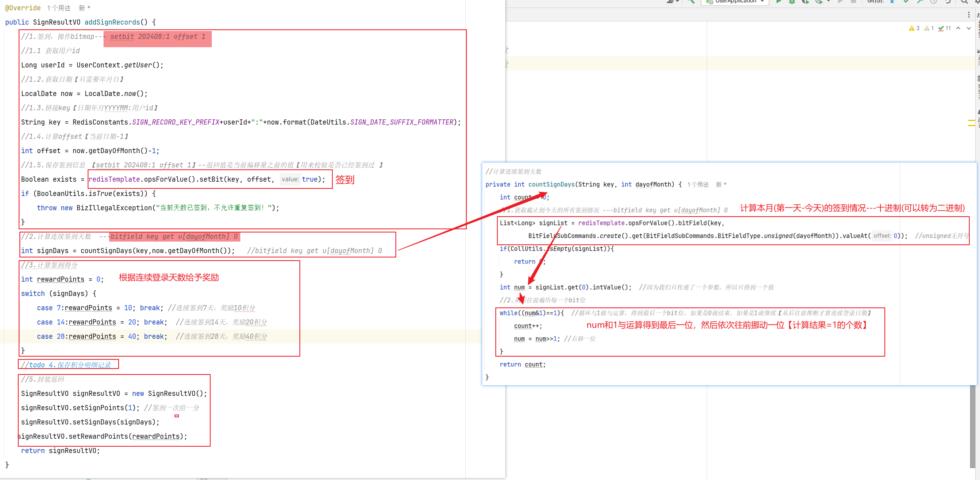The width and height of the screenshot is (980, 480).
Task: Expand the profiler run options arrow
Action: pos(828,2)
